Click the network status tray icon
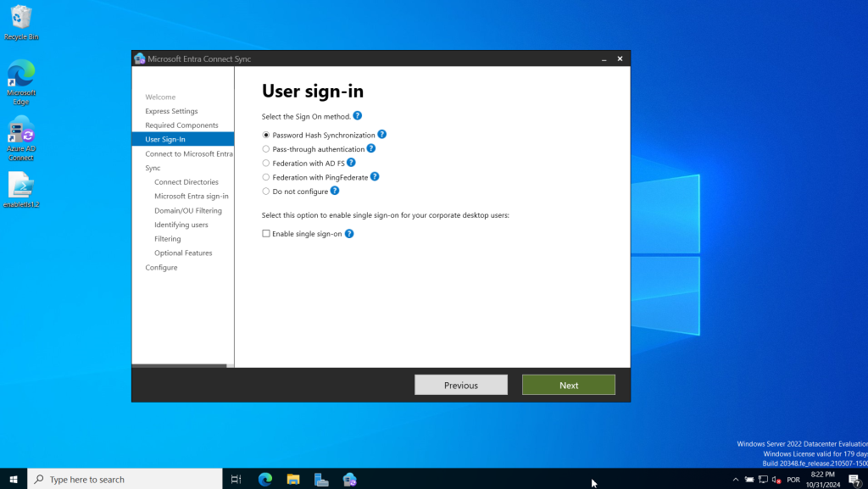 pyautogui.click(x=764, y=480)
